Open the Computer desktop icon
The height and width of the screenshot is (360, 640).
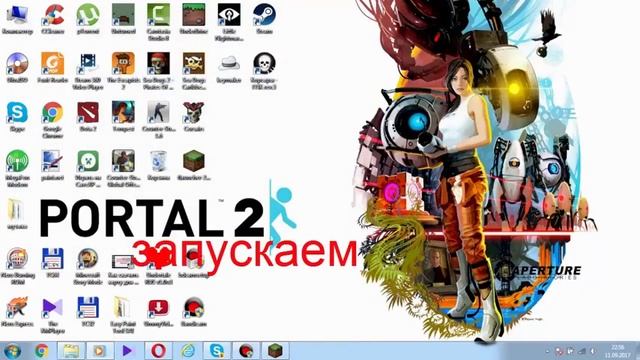point(17,15)
